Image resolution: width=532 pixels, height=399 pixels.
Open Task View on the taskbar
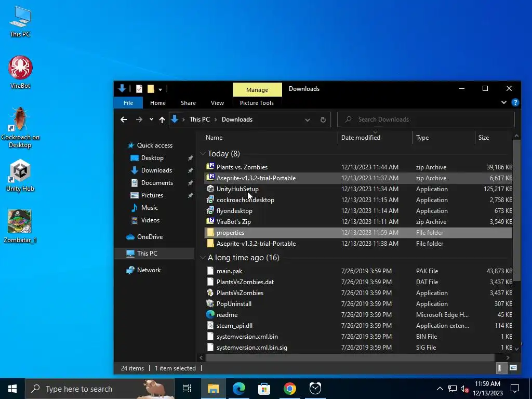187,389
